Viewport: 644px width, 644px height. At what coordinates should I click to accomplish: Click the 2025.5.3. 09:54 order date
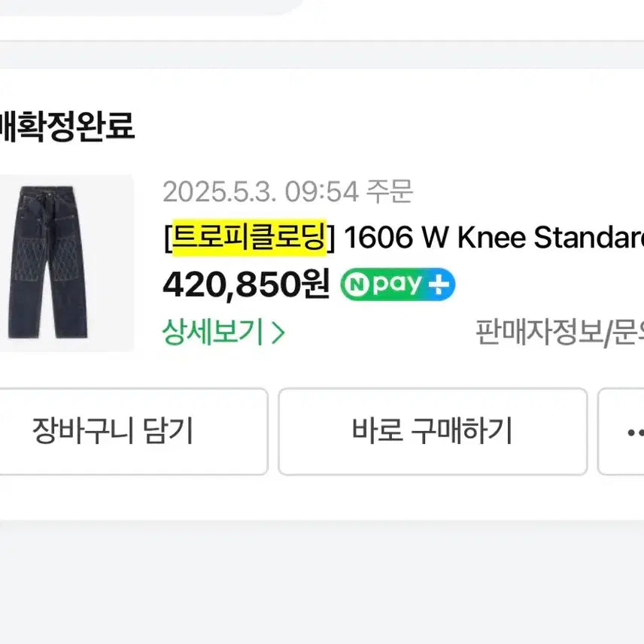coord(260,193)
